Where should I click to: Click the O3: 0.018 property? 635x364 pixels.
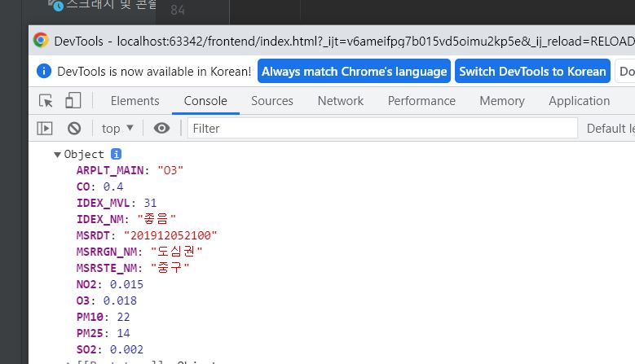(x=107, y=300)
